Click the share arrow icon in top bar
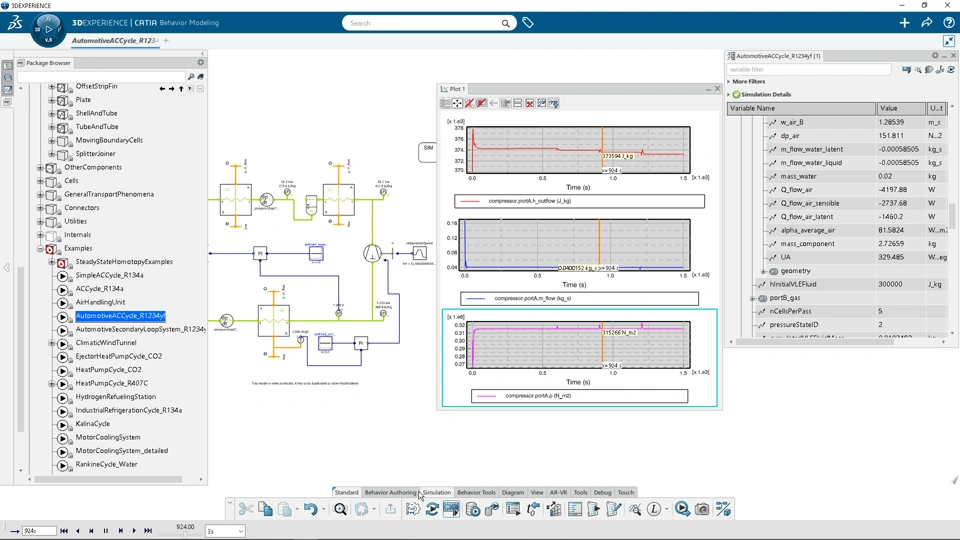 [x=926, y=23]
